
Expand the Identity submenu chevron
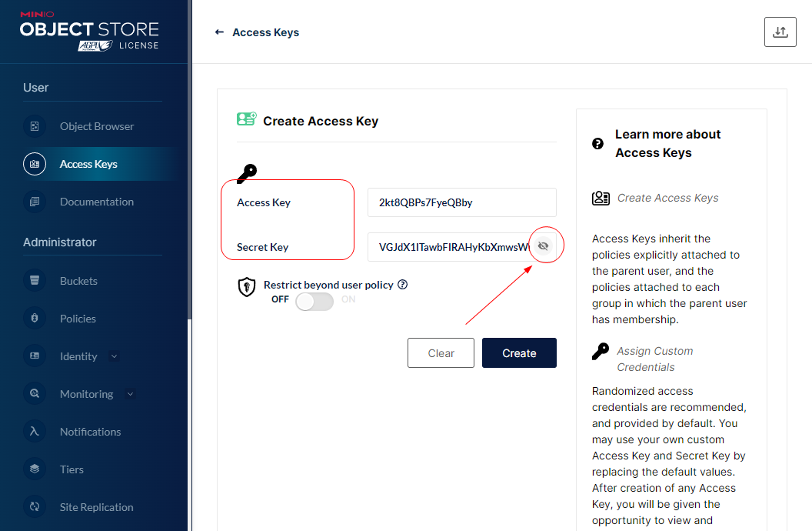pyautogui.click(x=115, y=356)
